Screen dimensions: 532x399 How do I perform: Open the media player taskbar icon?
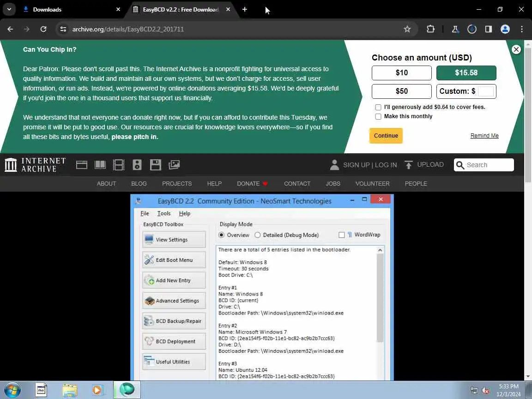coord(97,390)
